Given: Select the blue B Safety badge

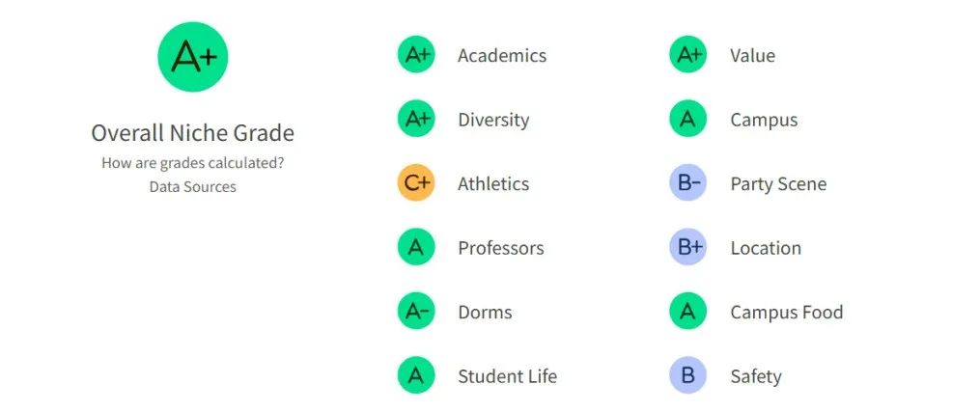Looking at the screenshot, I should pos(687,375).
